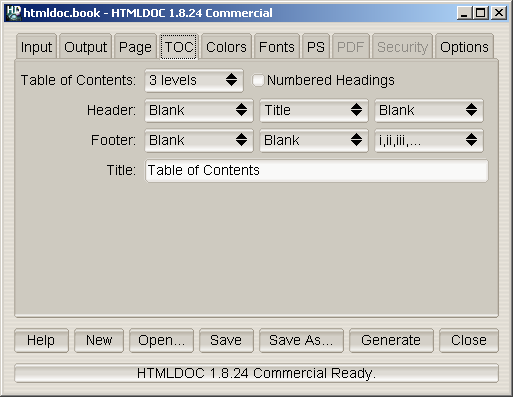The height and width of the screenshot is (397, 513).
Task: Switch to the Output tab
Action: (x=85, y=47)
